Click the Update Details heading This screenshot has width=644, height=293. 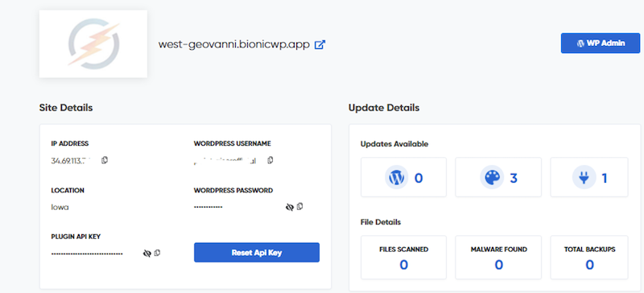[384, 108]
